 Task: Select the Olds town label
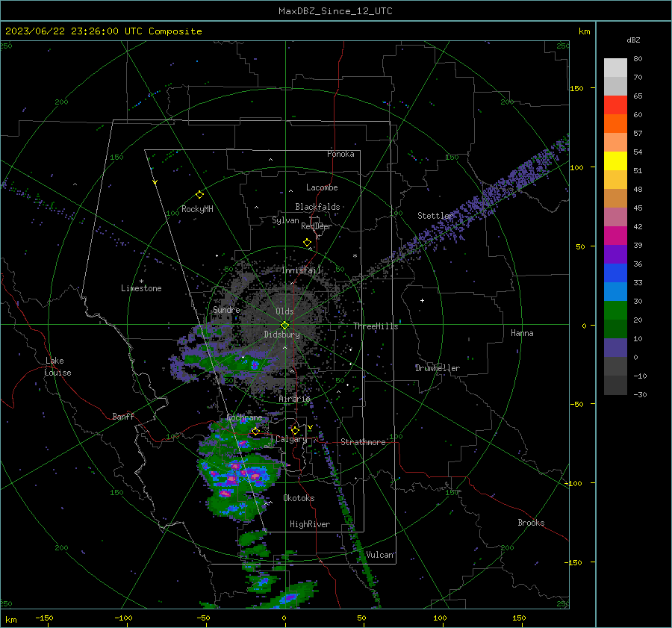pyautogui.click(x=284, y=311)
